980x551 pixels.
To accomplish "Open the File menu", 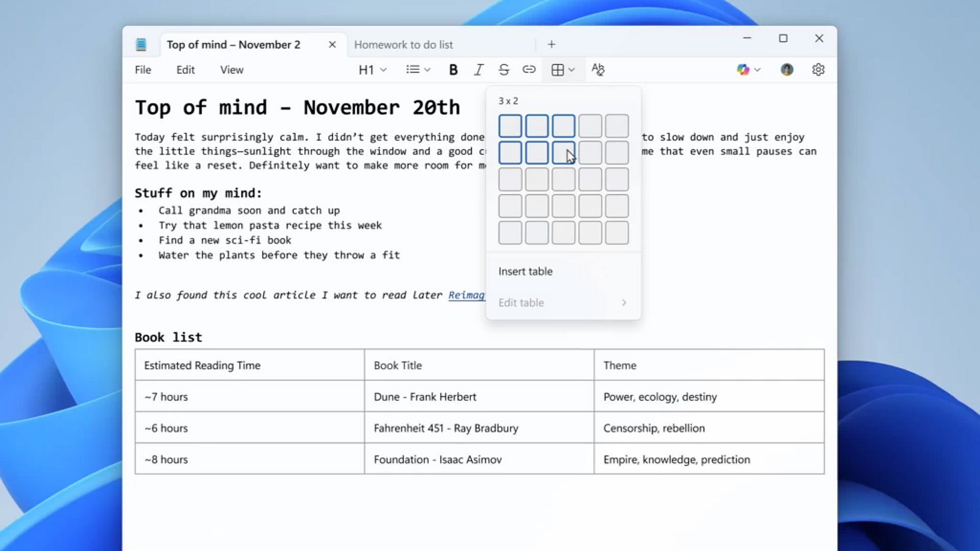I will (143, 70).
